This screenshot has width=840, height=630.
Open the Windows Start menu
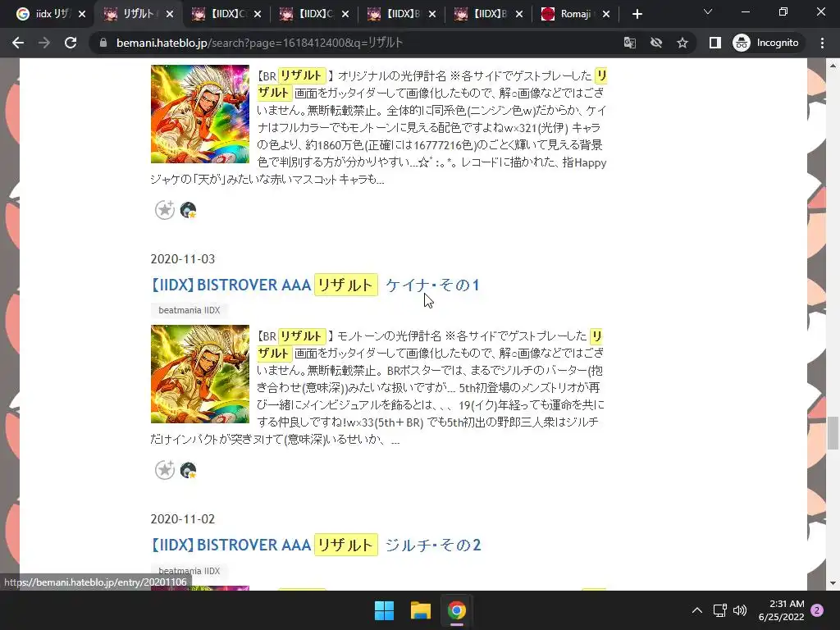384,610
